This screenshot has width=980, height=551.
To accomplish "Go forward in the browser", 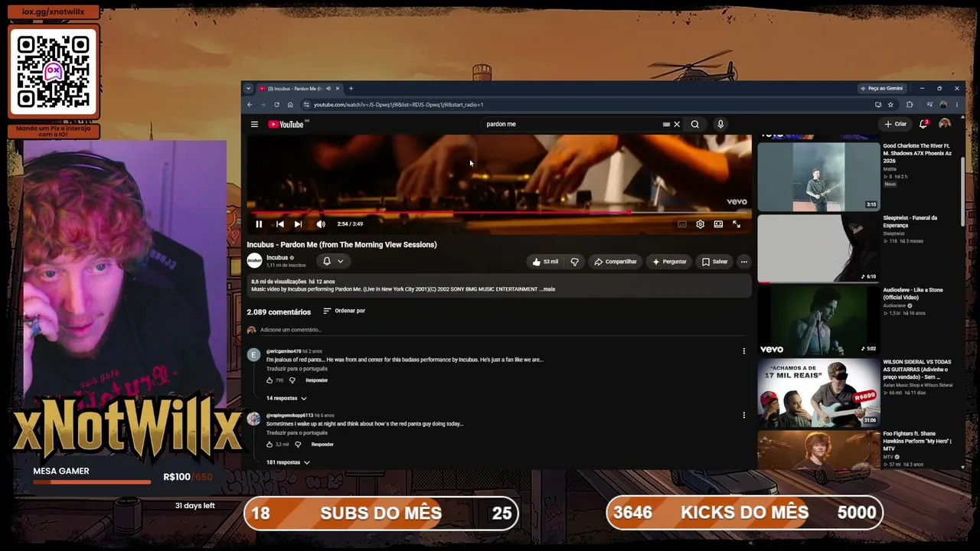I will [x=263, y=105].
